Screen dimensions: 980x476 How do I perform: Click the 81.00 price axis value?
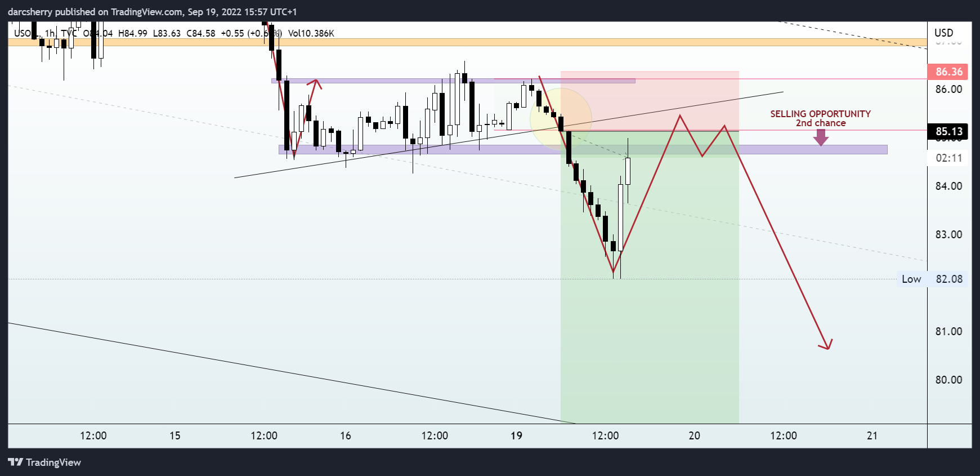[948, 331]
